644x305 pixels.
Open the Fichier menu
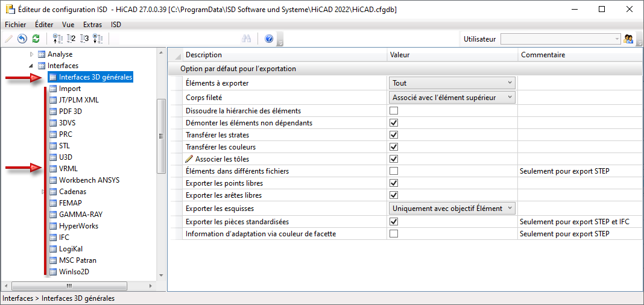click(15, 25)
